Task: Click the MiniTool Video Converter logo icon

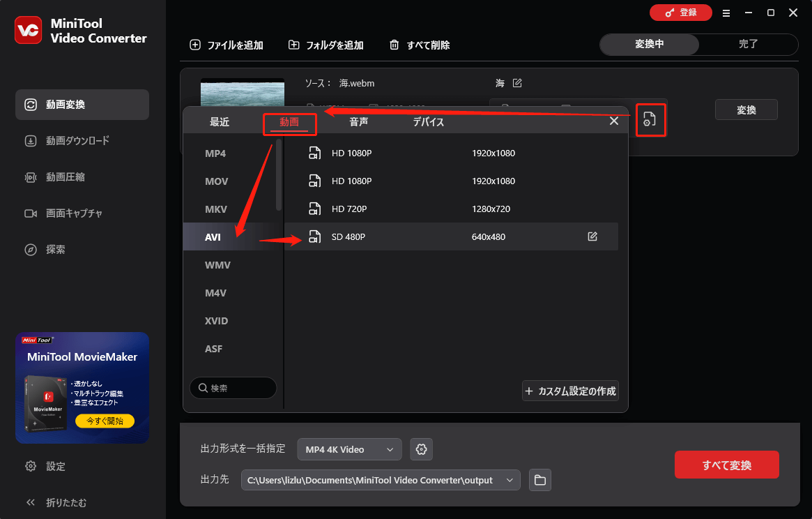Action: click(x=28, y=30)
